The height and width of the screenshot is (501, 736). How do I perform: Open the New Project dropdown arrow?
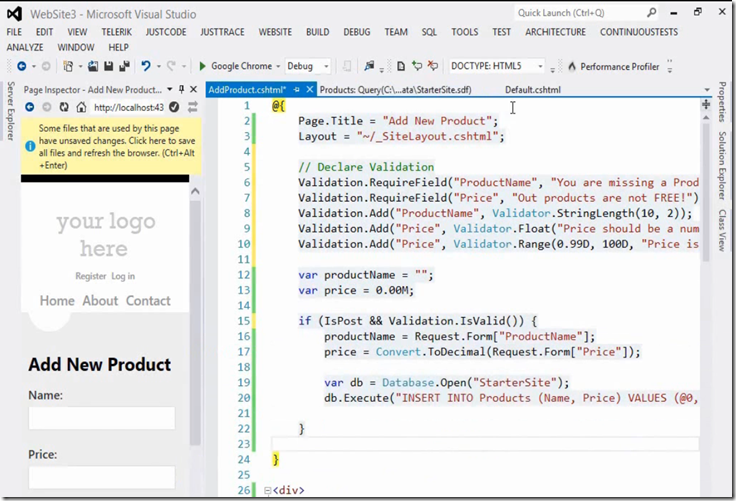(80, 67)
